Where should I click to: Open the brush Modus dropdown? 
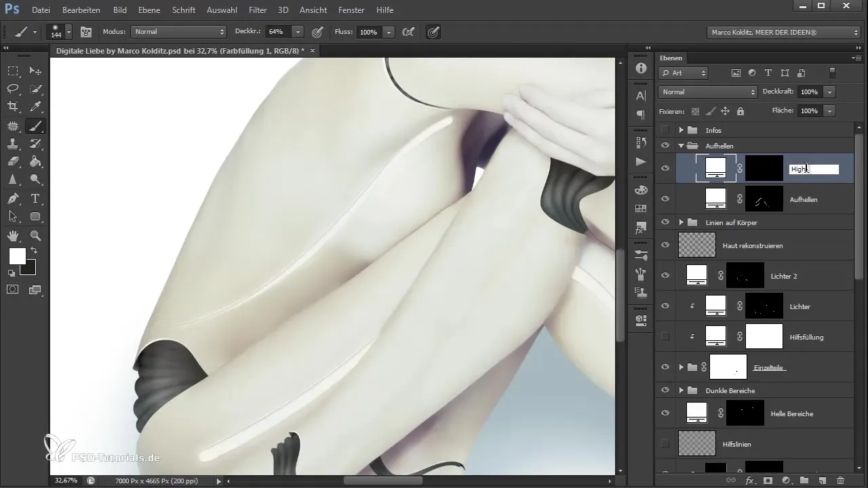point(179,32)
